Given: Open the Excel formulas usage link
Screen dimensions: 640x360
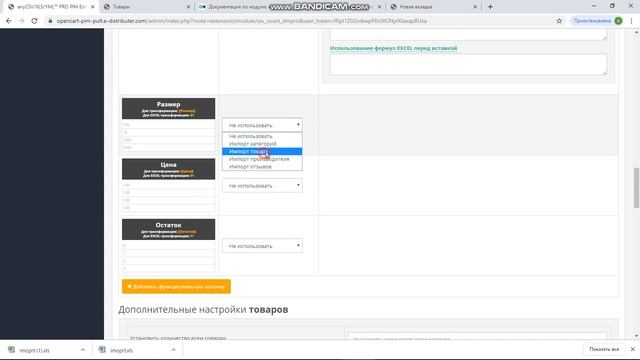Looking at the screenshot, I should click(393, 48).
